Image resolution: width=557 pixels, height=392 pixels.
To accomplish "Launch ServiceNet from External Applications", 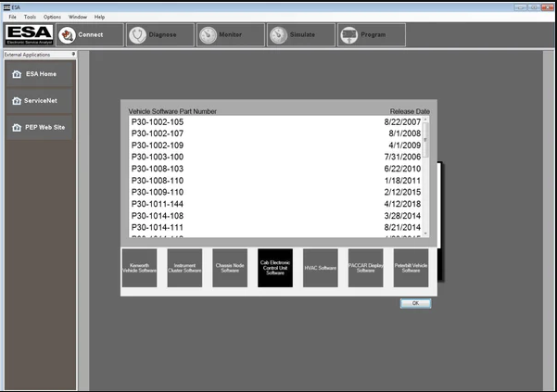I will pos(37,100).
